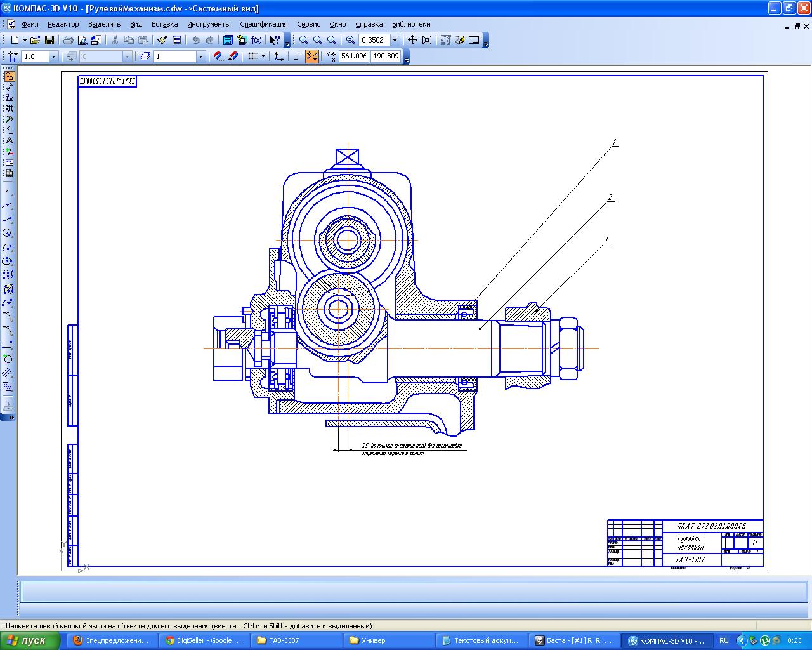The width and height of the screenshot is (812, 650).
Task: Toggle orthogonal drawing mode
Action: tap(298, 56)
